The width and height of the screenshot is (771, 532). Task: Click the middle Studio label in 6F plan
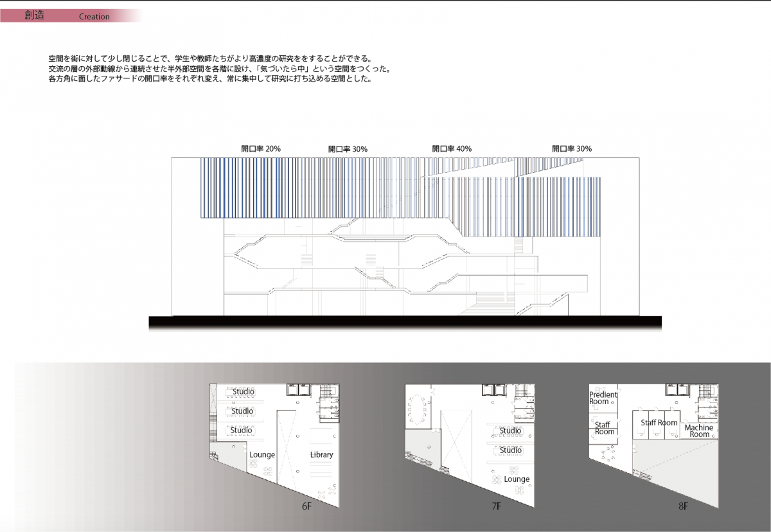[x=243, y=411]
